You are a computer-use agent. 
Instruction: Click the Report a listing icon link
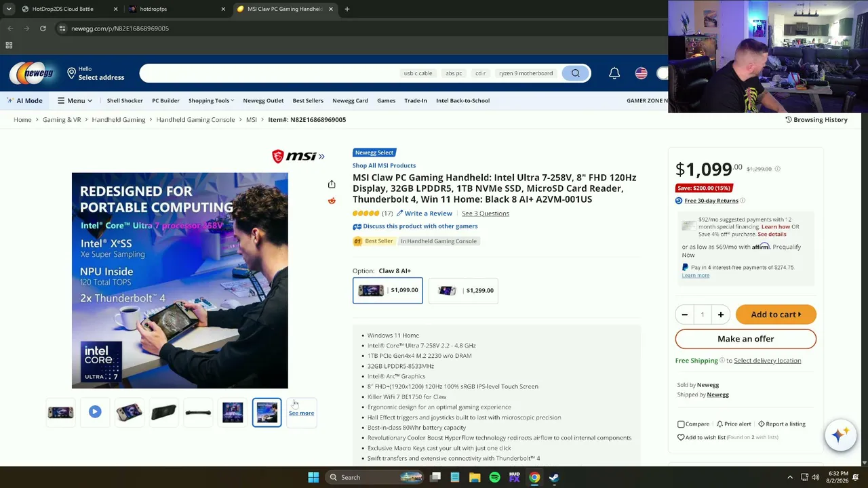[x=782, y=424]
